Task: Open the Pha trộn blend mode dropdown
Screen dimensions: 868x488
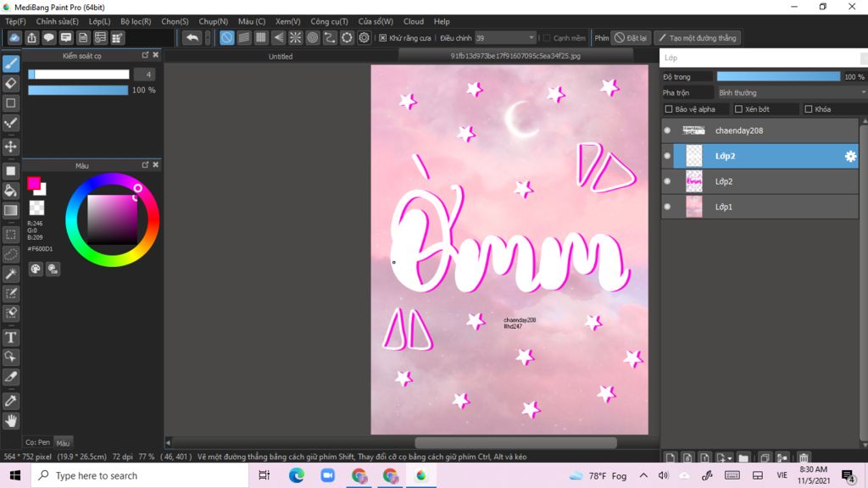Action: [x=792, y=92]
